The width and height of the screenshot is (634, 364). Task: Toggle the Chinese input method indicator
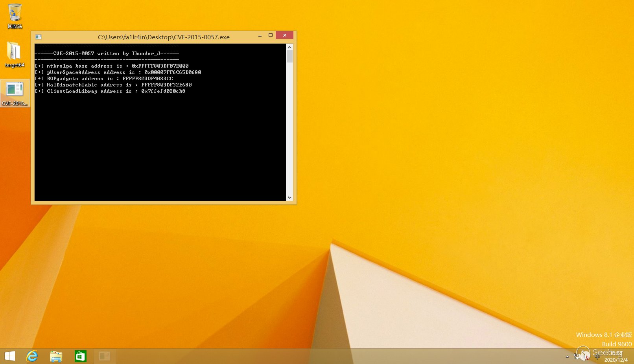(x=597, y=357)
